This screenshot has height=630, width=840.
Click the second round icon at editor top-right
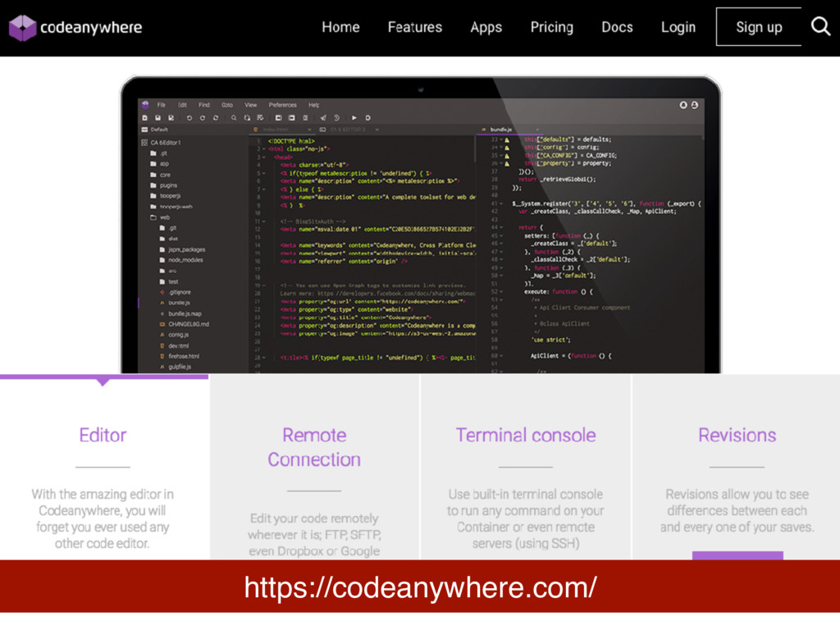tap(695, 105)
